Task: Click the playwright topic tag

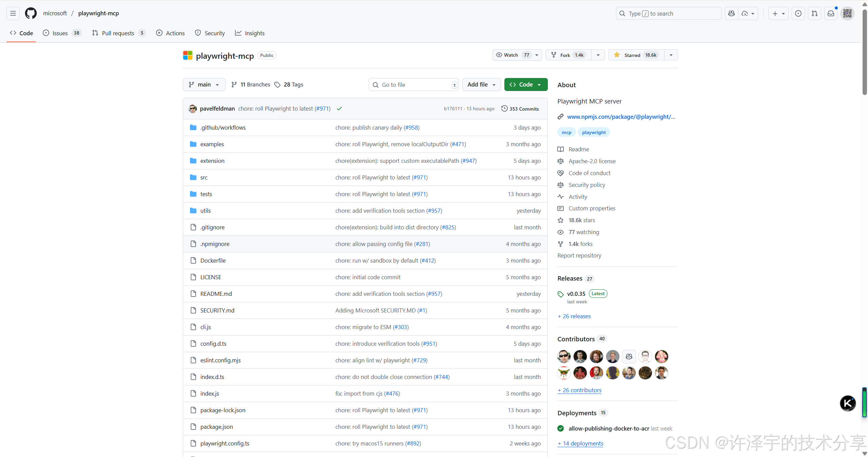Action: click(594, 132)
